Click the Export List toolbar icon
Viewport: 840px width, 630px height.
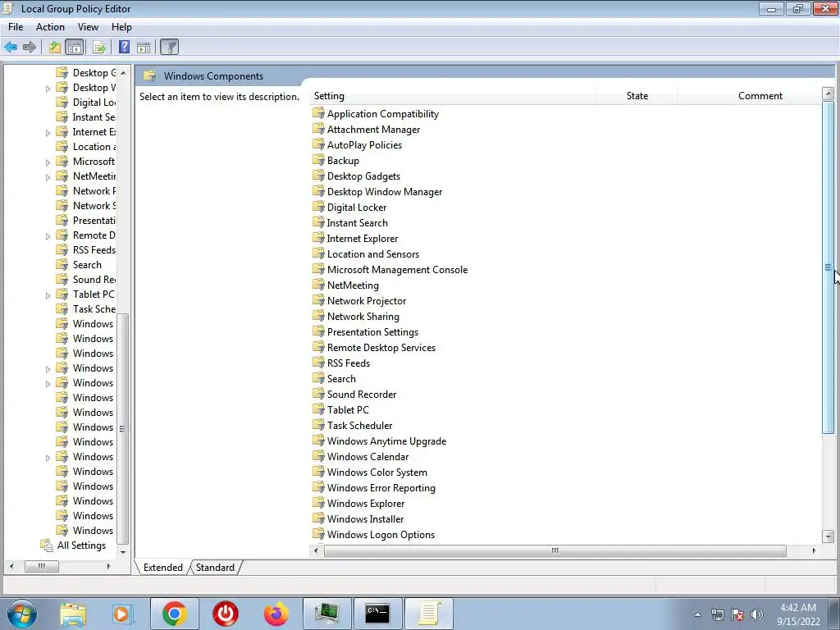(x=98, y=47)
